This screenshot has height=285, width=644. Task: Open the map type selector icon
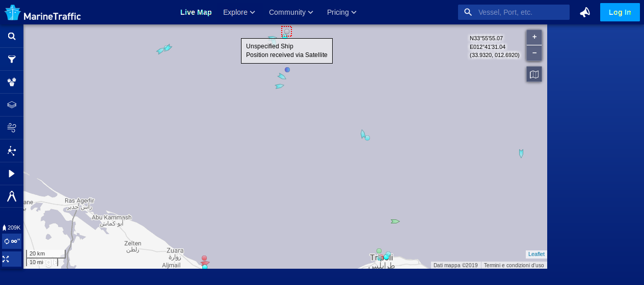(534, 74)
